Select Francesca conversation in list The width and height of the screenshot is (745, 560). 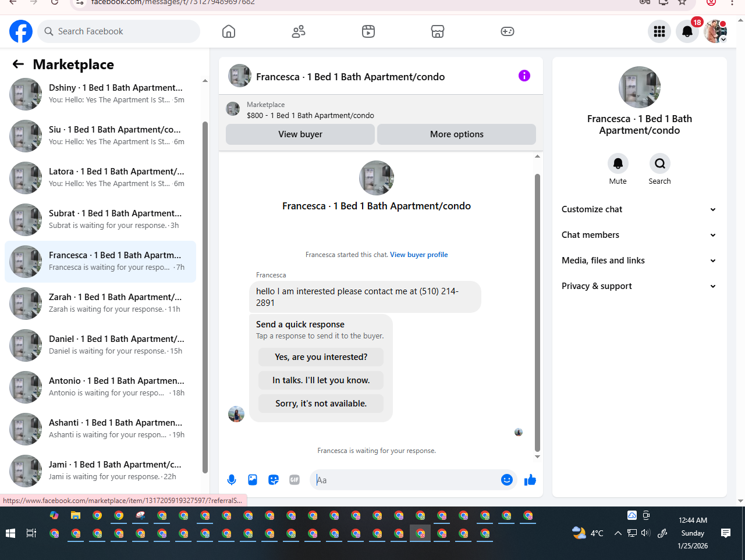pos(100,262)
